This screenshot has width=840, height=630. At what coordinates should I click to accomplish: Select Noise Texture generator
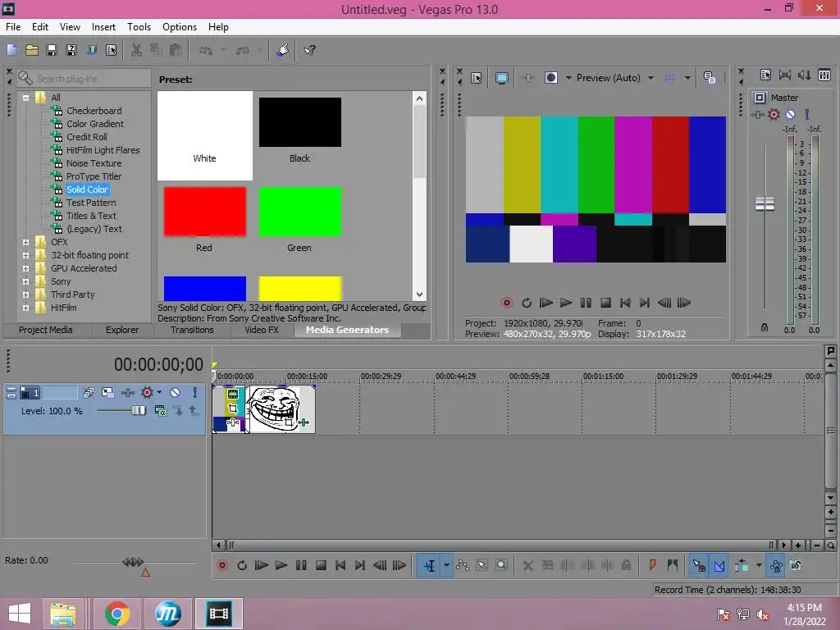pos(94,163)
